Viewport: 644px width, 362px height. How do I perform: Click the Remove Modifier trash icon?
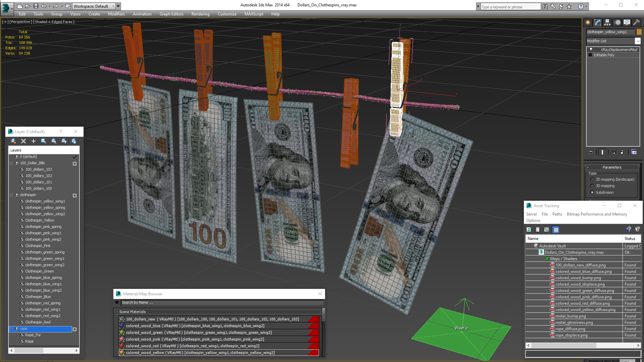point(622,152)
